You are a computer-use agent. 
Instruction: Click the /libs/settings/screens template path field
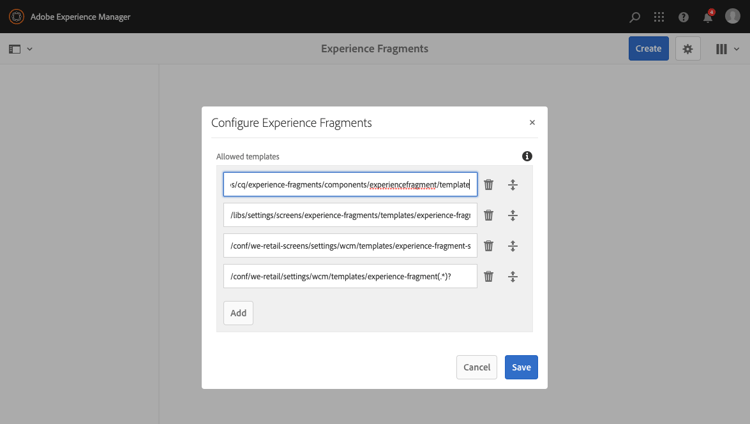[350, 215]
